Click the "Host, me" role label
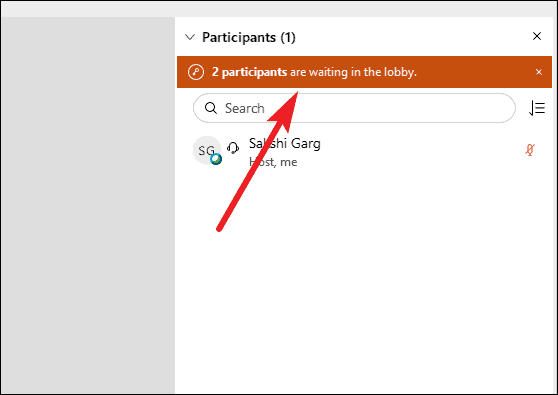Image resolution: width=558 pixels, height=395 pixels. click(273, 162)
